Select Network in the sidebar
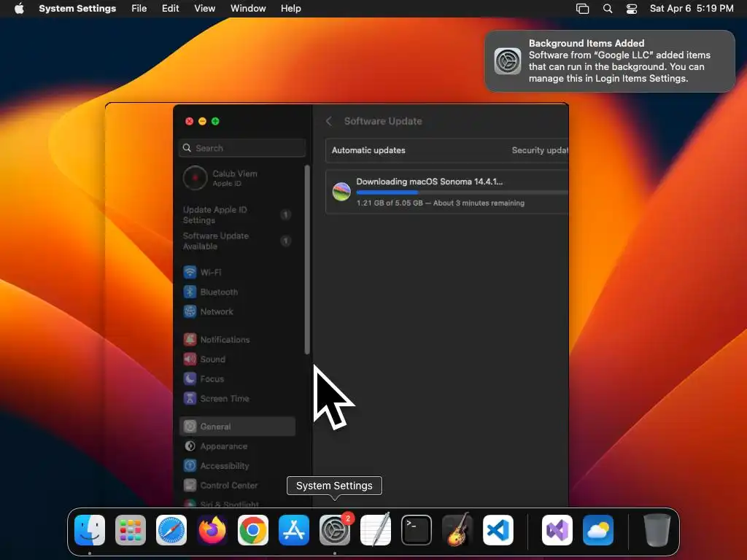The image size is (747, 560). [237, 311]
